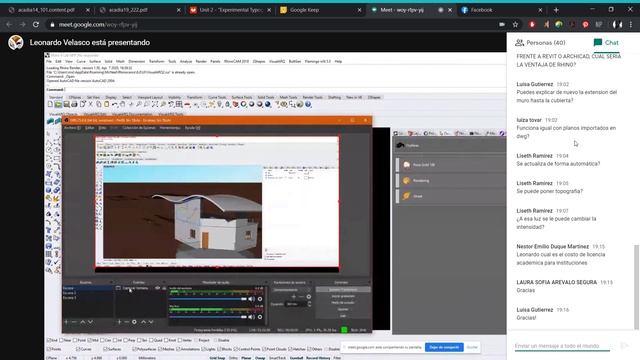Open the Render menu in Rhino
This screenshot has height=360, width=640.
[201, 61]
